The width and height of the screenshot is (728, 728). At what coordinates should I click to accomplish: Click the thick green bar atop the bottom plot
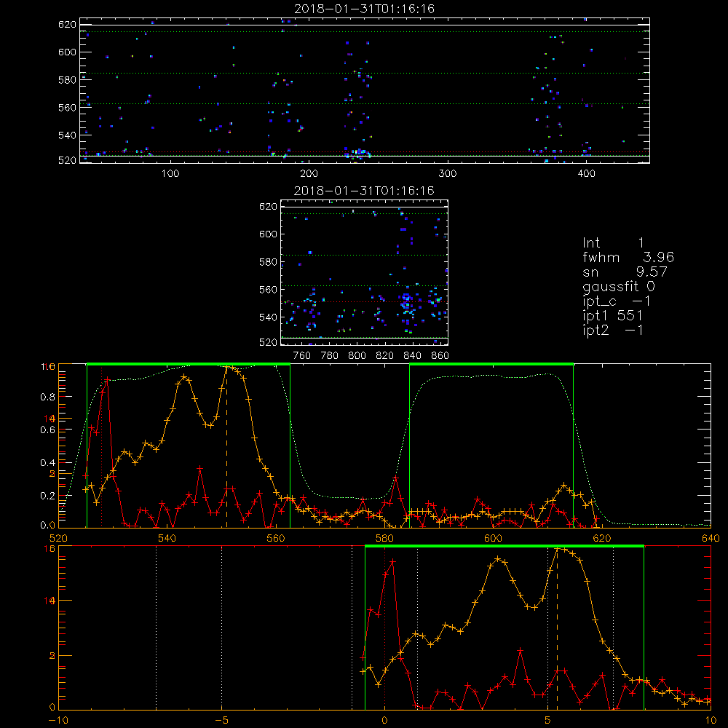click(x=505, y=546)
